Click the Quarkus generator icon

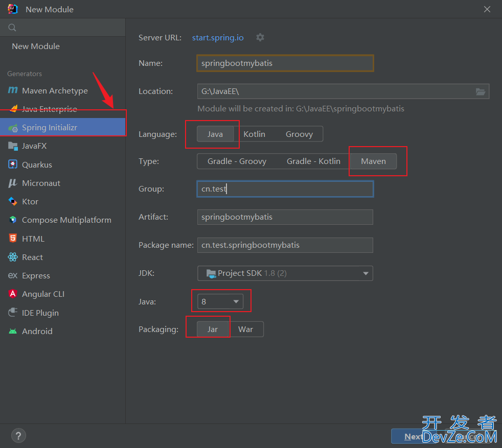(13, 164)
